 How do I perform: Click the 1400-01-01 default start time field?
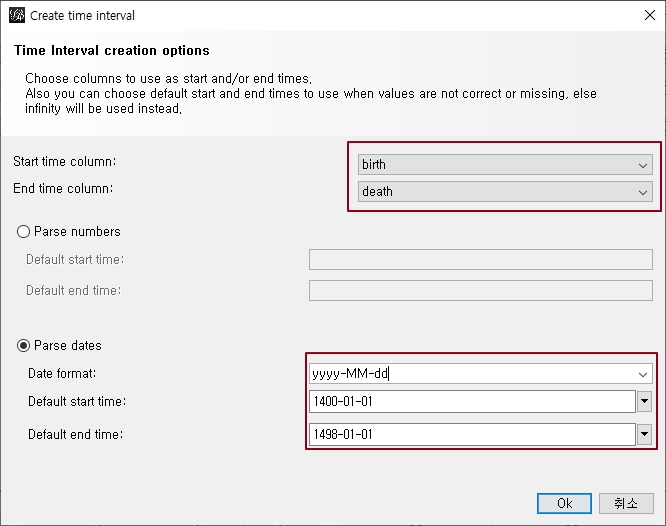(472, 402)
